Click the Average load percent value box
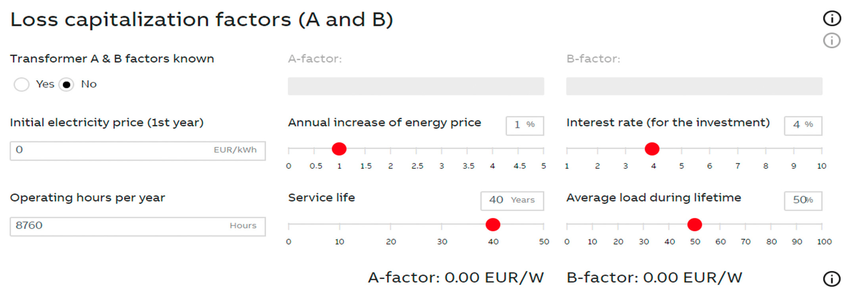868x303 pixels. coord(803,201)
